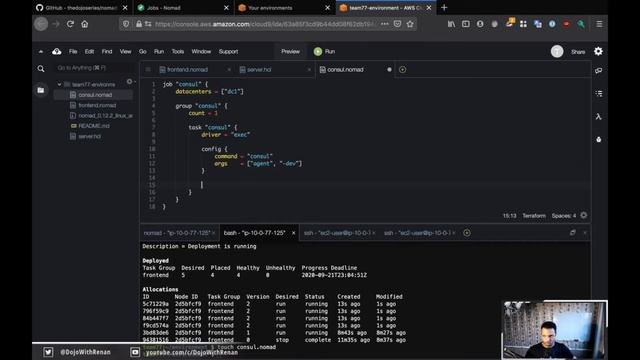Open the Outline panel icon on right sidebar
Screen dimensions: 640x360
[599, 93]
